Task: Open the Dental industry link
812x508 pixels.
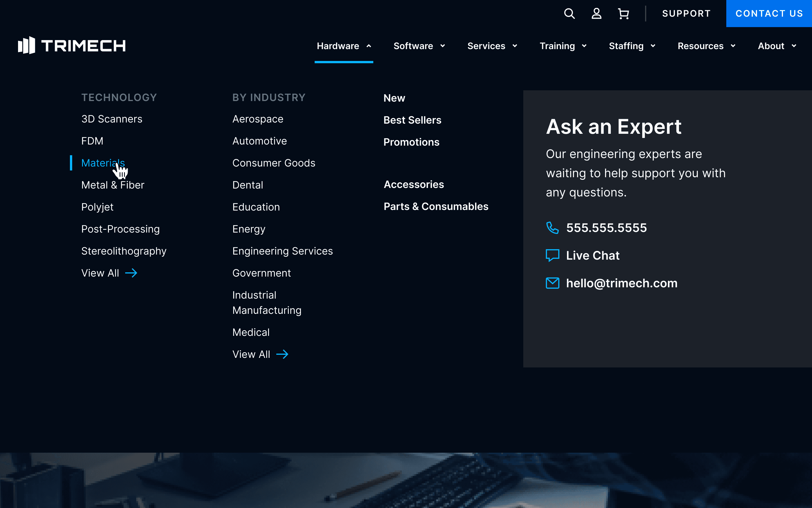Action: (x=248, y=185)
